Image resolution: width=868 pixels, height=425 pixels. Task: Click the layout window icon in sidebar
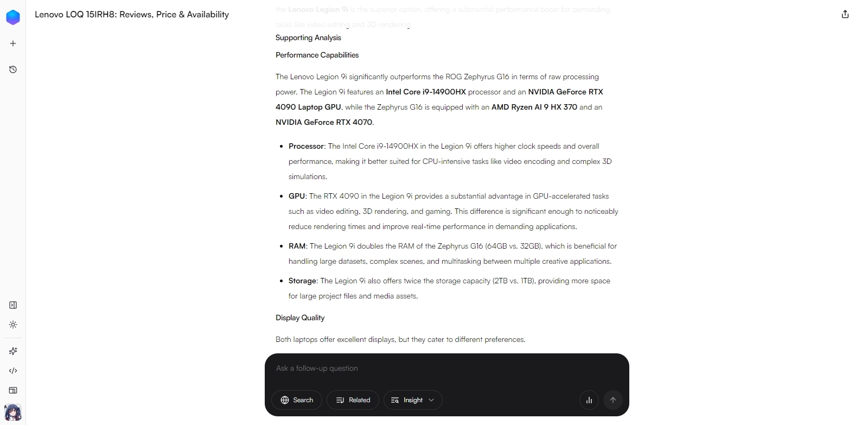click(x=13, y=390)
